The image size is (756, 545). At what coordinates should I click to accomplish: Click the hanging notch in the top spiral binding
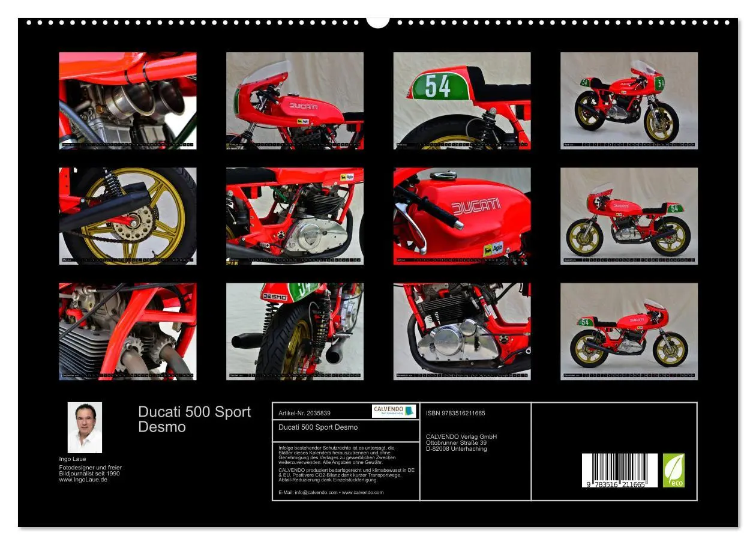[378, 22]
